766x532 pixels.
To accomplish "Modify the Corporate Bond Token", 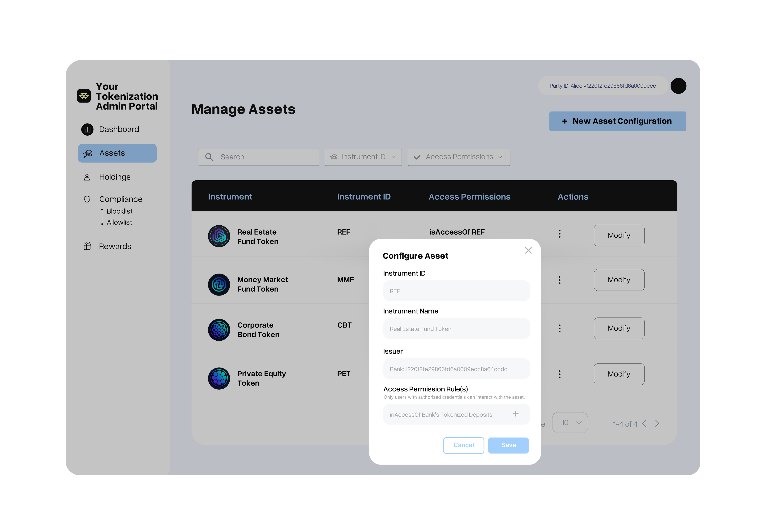I will pyautogui.click(x=619, y=328).
